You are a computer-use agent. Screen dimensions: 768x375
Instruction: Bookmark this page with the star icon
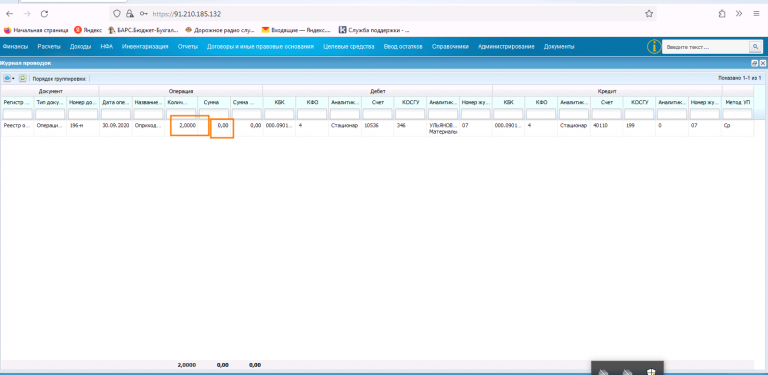click(x=649, y=14)
